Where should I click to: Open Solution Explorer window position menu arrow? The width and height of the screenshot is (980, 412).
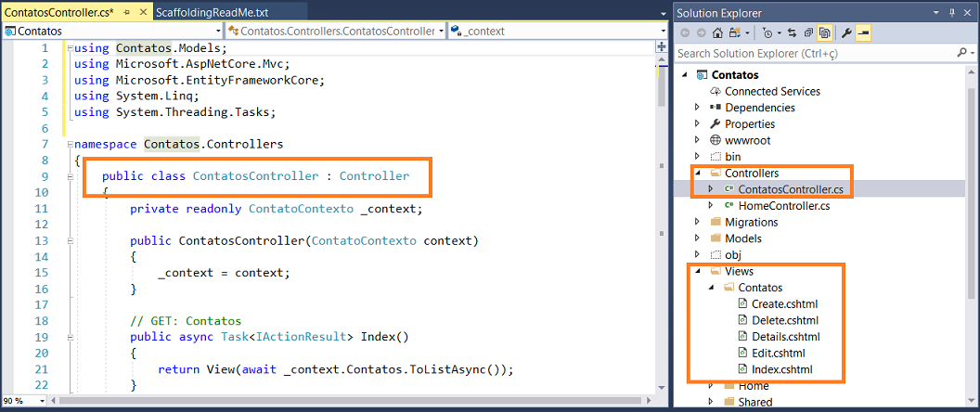(x=936, y=12)
